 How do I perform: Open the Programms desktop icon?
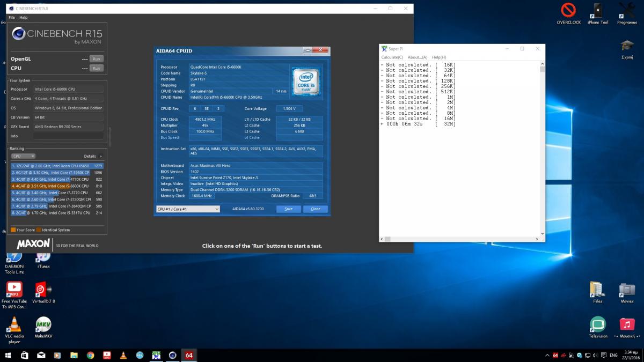pyautogui.click(x=627, y=13)
